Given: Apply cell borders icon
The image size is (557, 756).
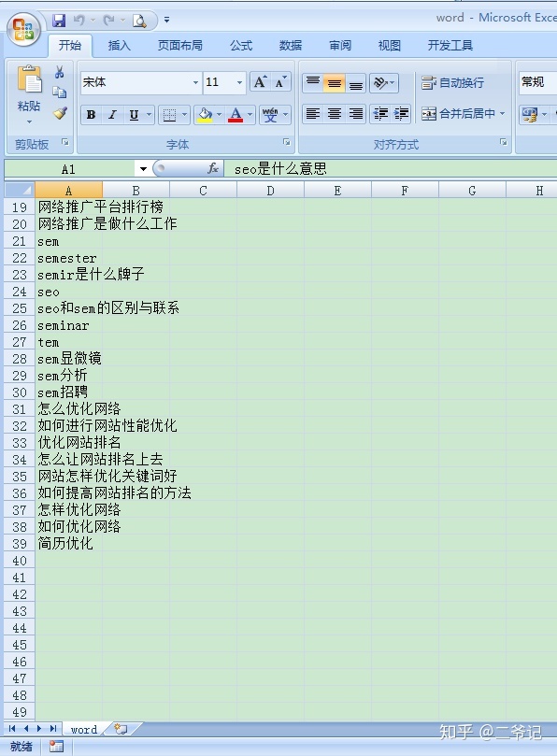Looking at the screenshot, I should click(x=169, y=115).
